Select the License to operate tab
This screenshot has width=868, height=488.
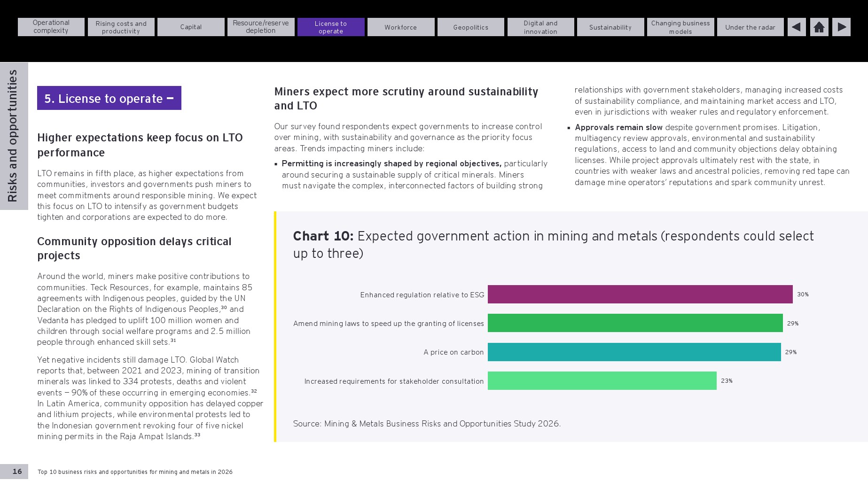click(331, 27)
